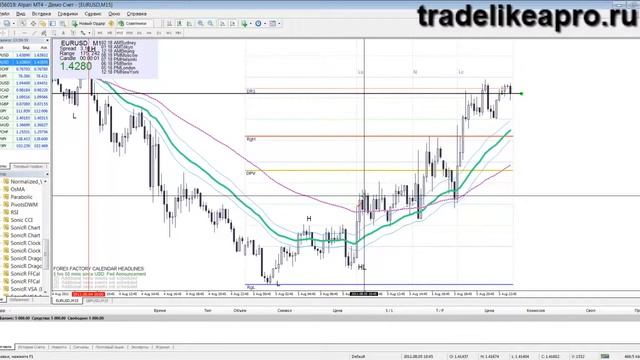
Task: Switch to the EURUSD,M15 chart tab
Action: click(67, 300)
